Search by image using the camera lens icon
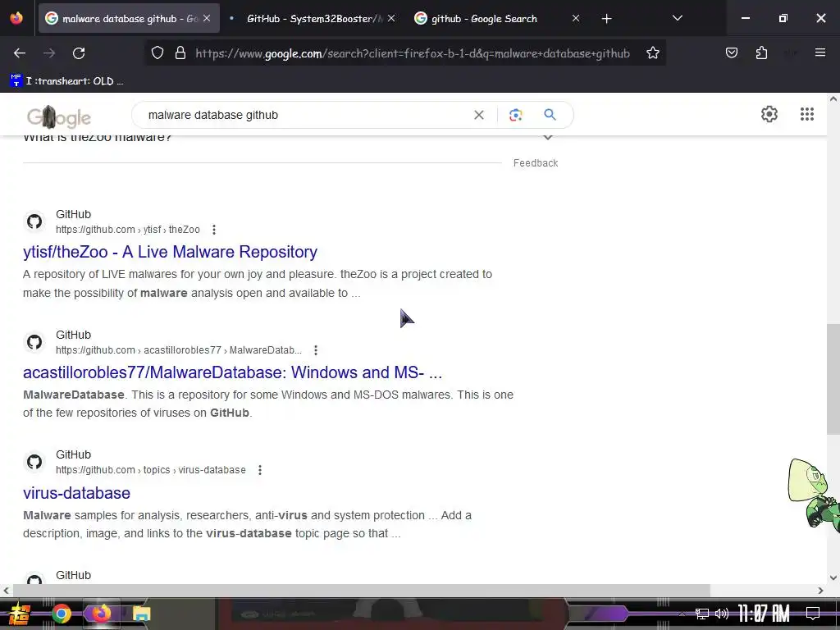 (515, 115)
